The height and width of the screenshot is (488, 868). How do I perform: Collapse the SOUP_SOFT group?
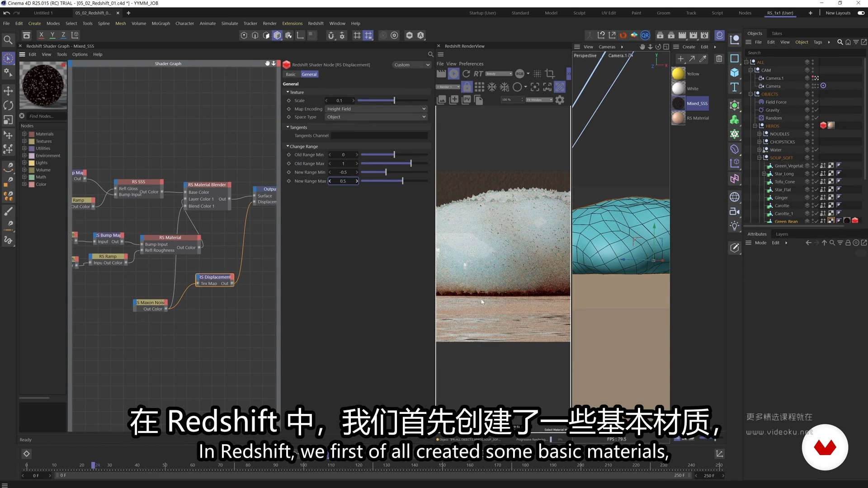pos(759,158)
